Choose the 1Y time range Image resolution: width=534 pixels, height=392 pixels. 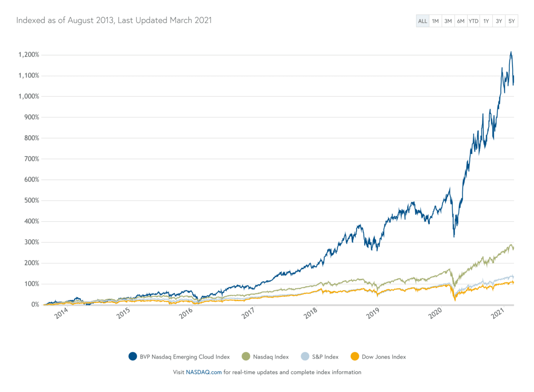click(x=486, y=21)
